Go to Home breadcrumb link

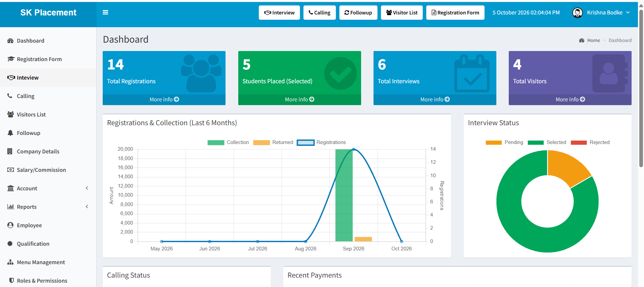coord(593,40)
